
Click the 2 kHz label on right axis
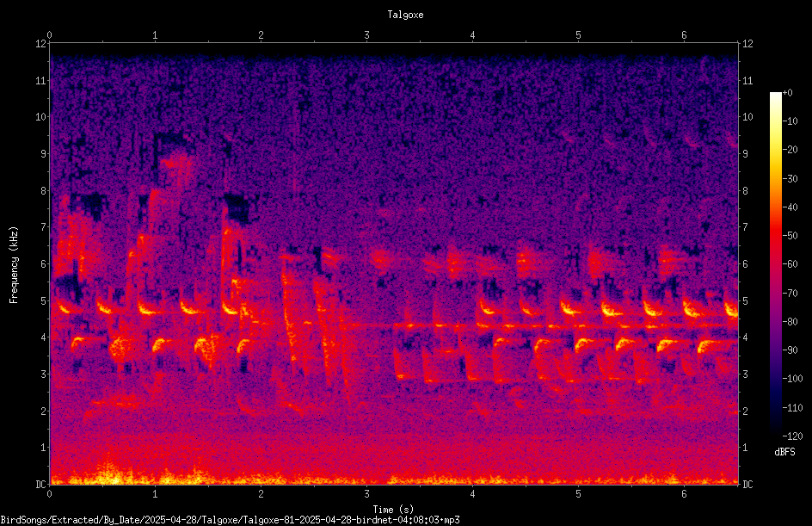745,411
